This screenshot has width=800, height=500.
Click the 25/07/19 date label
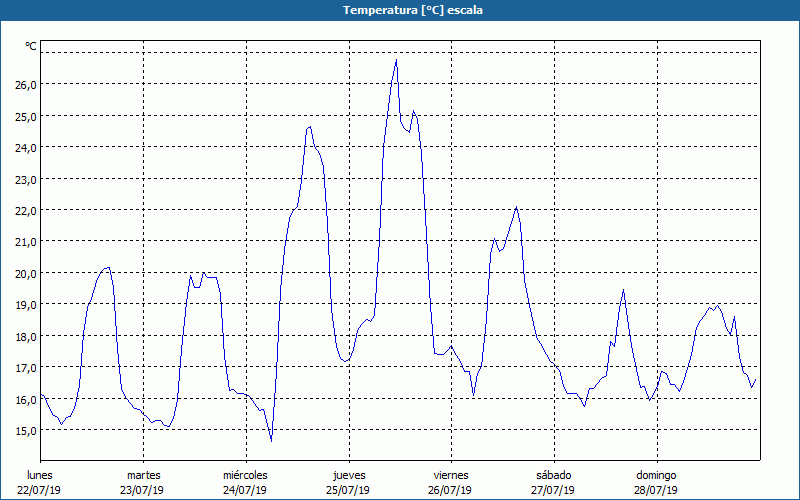[x=348, y=490]
